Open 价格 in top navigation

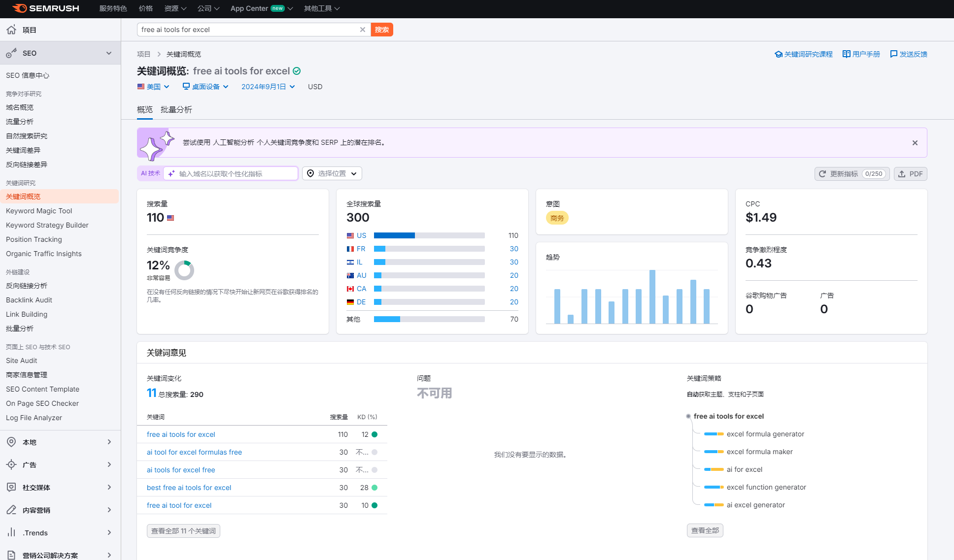(146, 8)
